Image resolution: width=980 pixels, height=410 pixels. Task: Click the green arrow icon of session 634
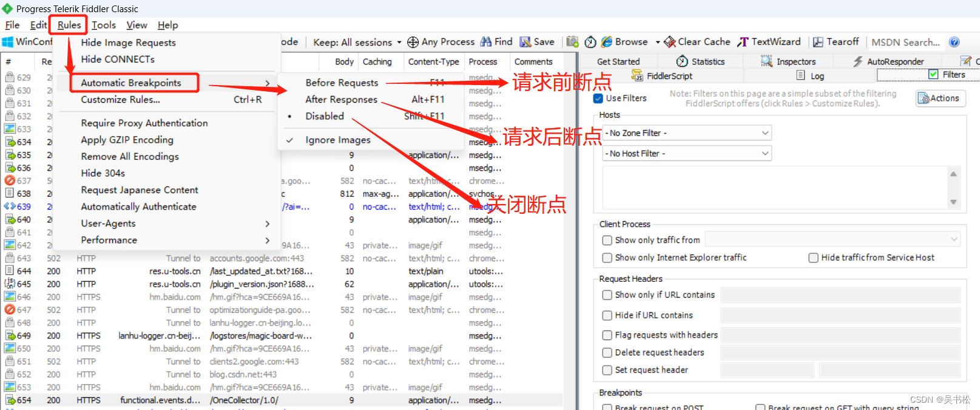click(10, 142)
